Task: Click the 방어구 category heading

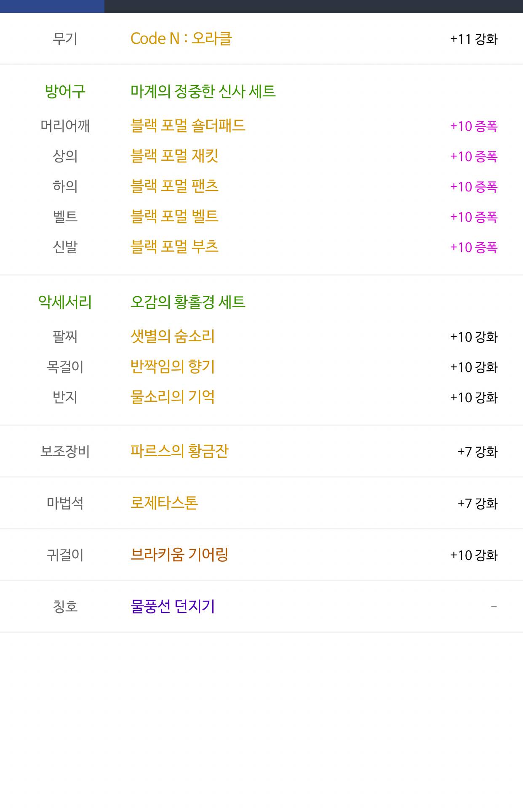Action: pos(65,91)
